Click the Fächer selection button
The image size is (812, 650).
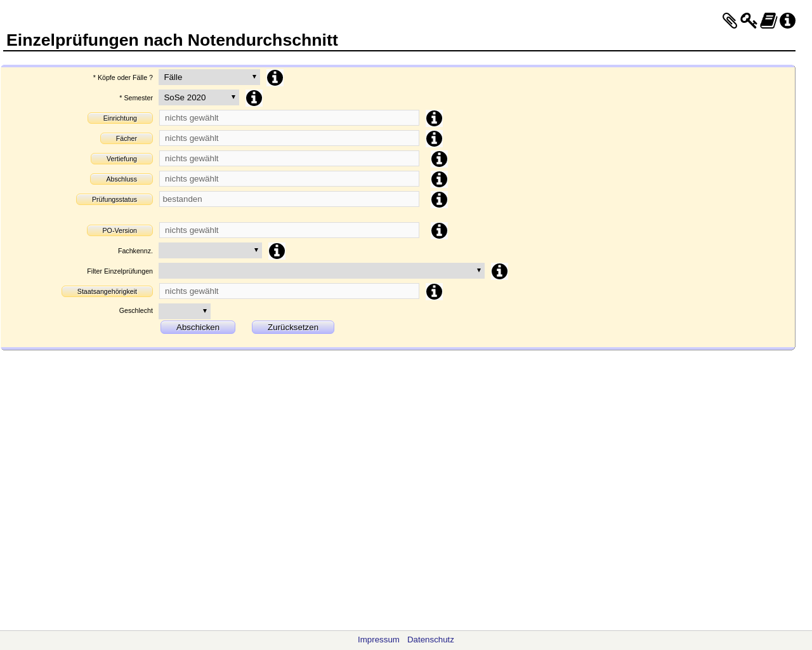126,138
